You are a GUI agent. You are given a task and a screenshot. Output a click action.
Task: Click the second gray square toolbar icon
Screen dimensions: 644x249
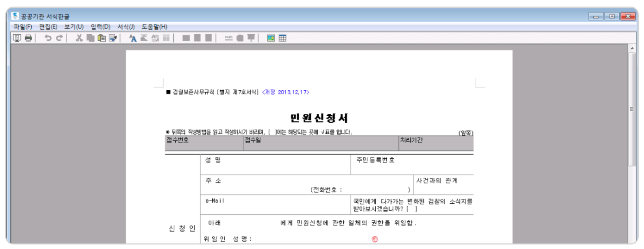point(197,38)
